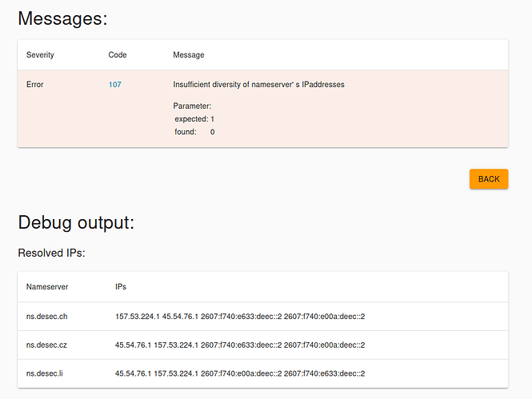Click the 'Resolved IPs:' subheading
The height and width of the screenshot is (399, 532).
(x=51, y=253)
